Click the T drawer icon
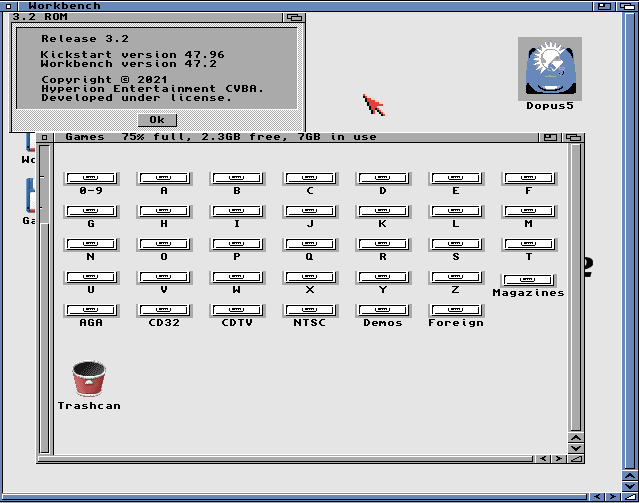Viewport: 639px width, 503px height. 529,244
